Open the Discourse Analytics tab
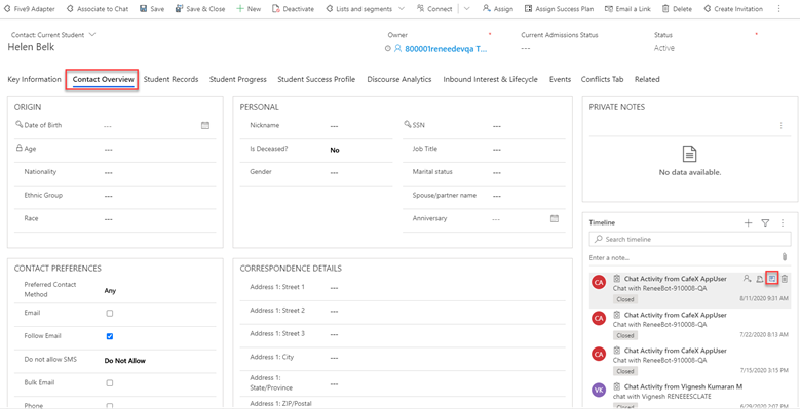Screen dimensions: 800x409 click(399, 80)
